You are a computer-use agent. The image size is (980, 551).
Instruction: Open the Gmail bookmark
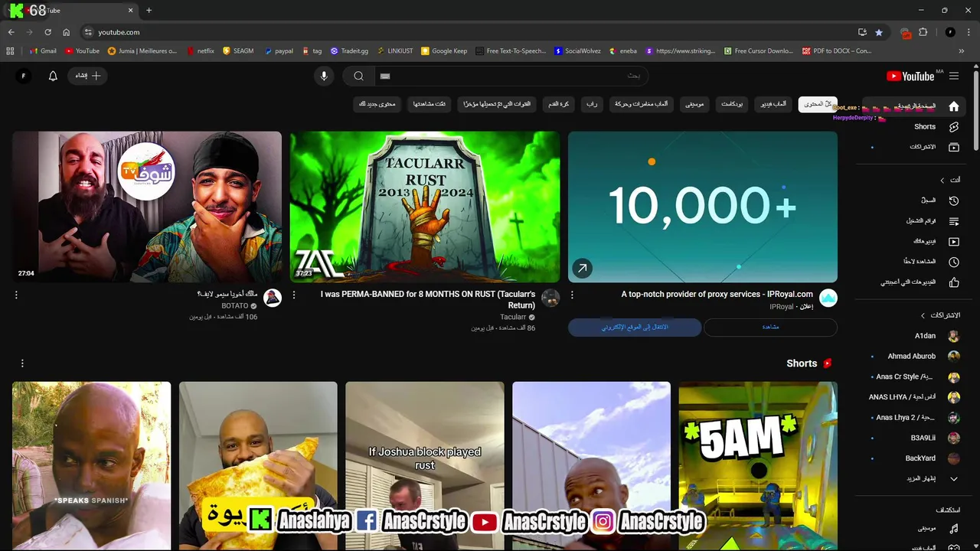point(43,51)
